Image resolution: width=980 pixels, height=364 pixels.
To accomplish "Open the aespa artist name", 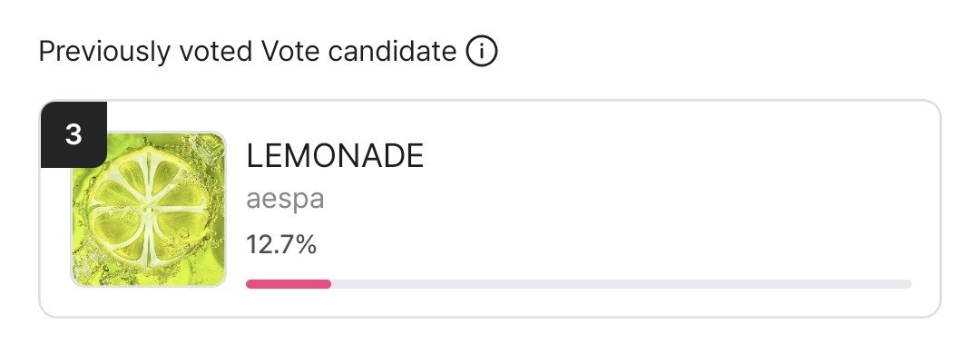I will tap(285, 200).
